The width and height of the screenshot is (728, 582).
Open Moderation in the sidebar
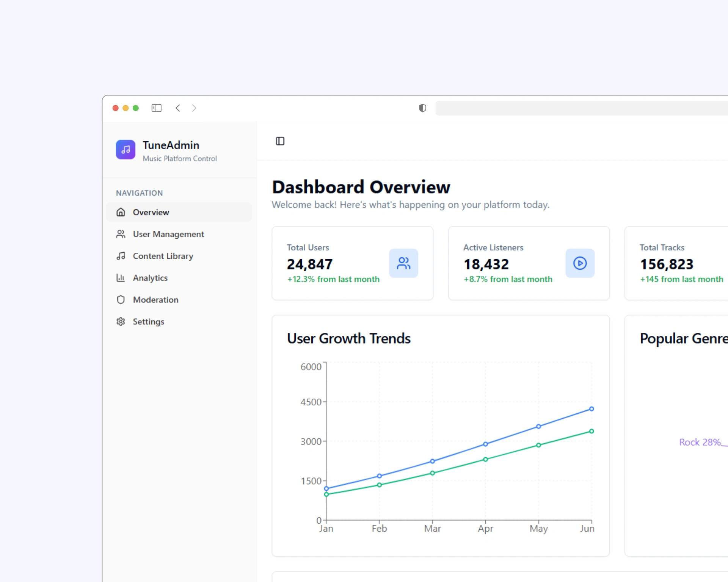point(179,300)
